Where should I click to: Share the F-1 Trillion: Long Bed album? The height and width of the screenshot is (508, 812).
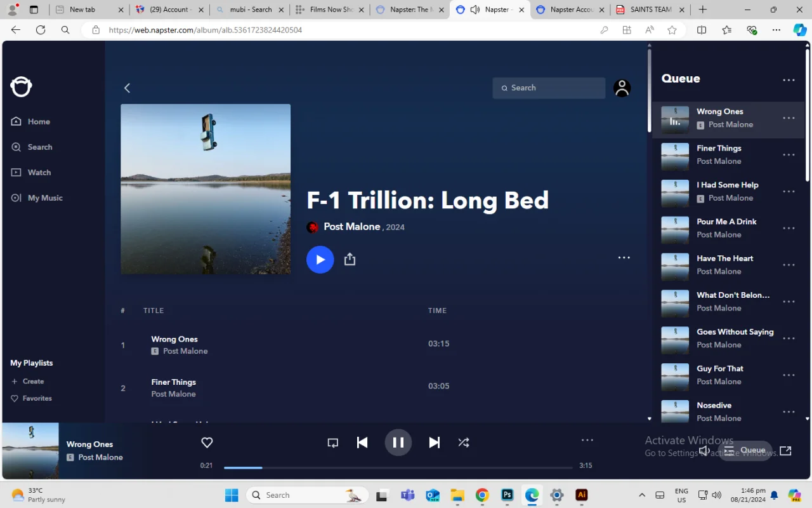coord(350,259)
